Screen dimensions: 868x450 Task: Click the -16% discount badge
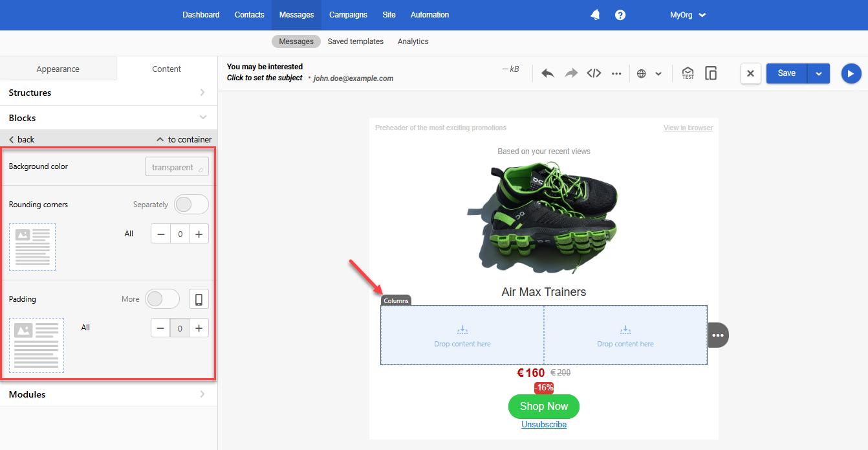[x=543, y=388]
